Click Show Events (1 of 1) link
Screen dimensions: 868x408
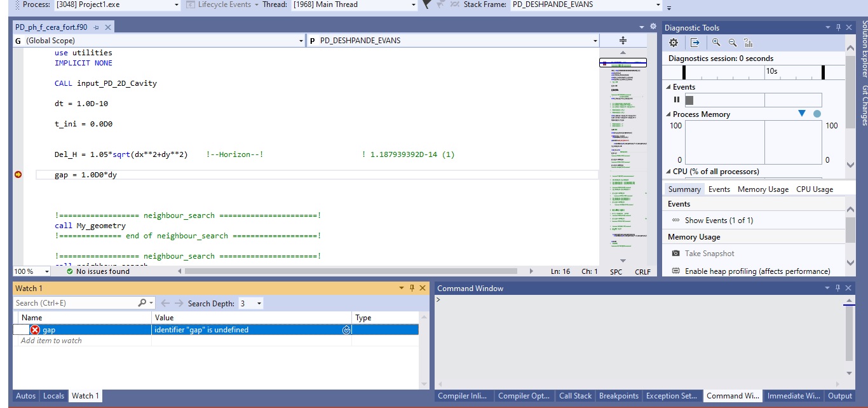coord(719,221)
